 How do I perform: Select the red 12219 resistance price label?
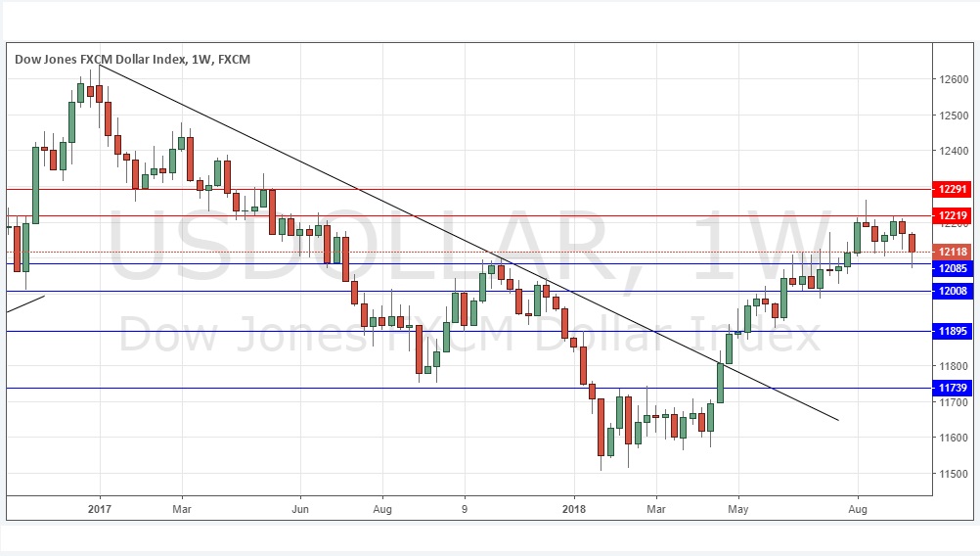pos(954,215)
